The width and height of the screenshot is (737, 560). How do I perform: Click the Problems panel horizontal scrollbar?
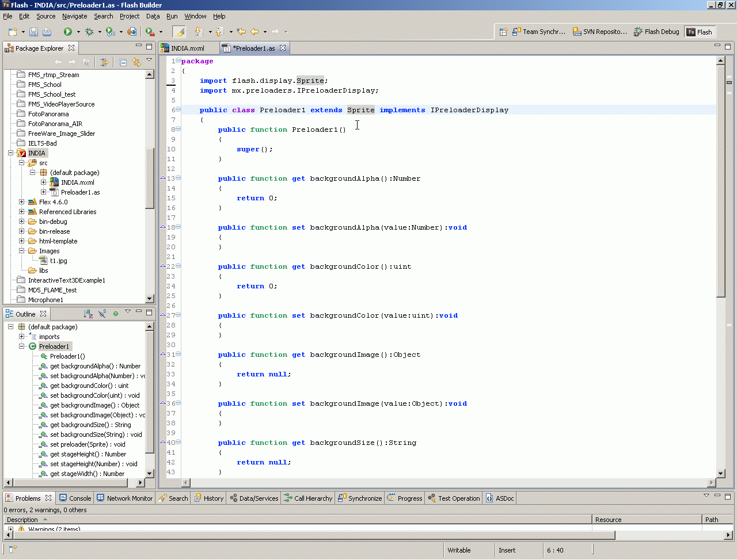click(x=311, y=535)
